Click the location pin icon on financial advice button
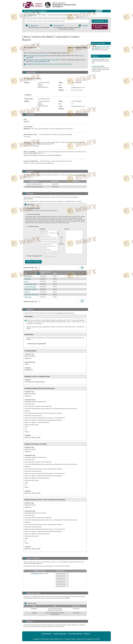 coord(93,25)
